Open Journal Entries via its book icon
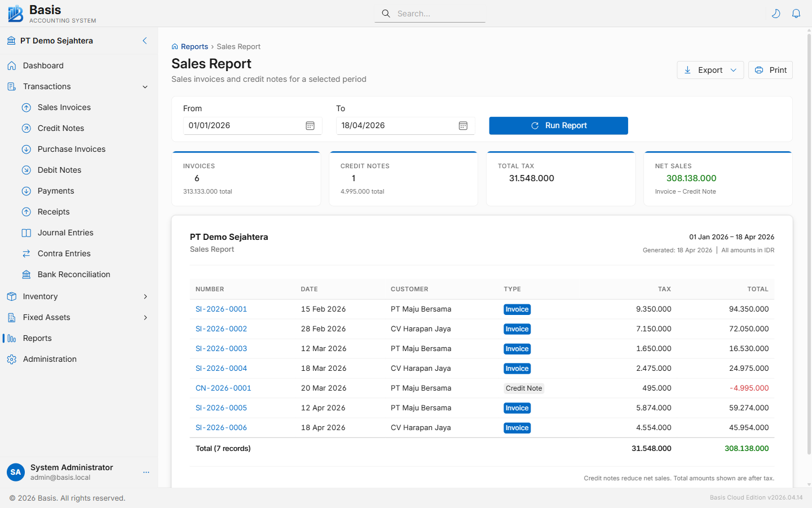812x508 pixels. point(26,233)
